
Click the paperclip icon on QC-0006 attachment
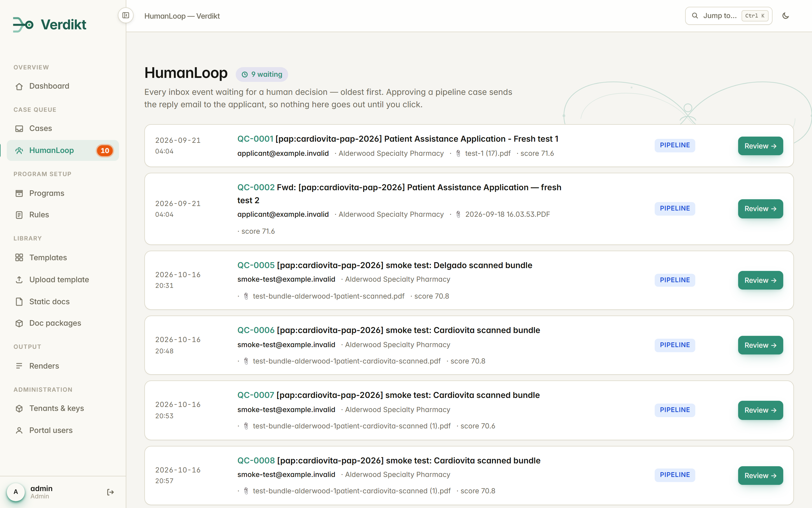[x=246, y=361]
